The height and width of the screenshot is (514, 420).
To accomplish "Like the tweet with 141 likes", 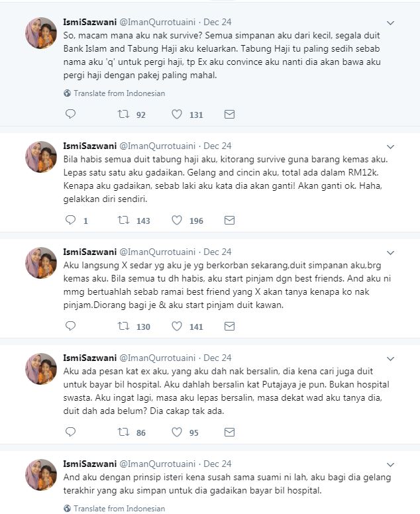I will (x=177, y=327).
